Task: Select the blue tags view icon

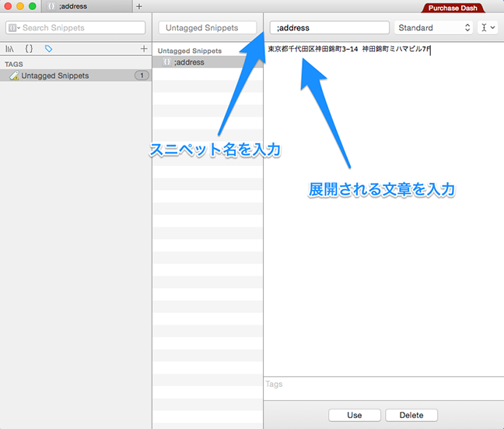Action: click(48, 48)
